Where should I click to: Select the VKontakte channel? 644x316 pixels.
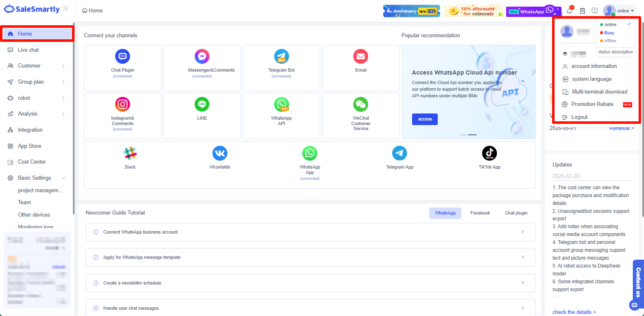coord(220,158)
